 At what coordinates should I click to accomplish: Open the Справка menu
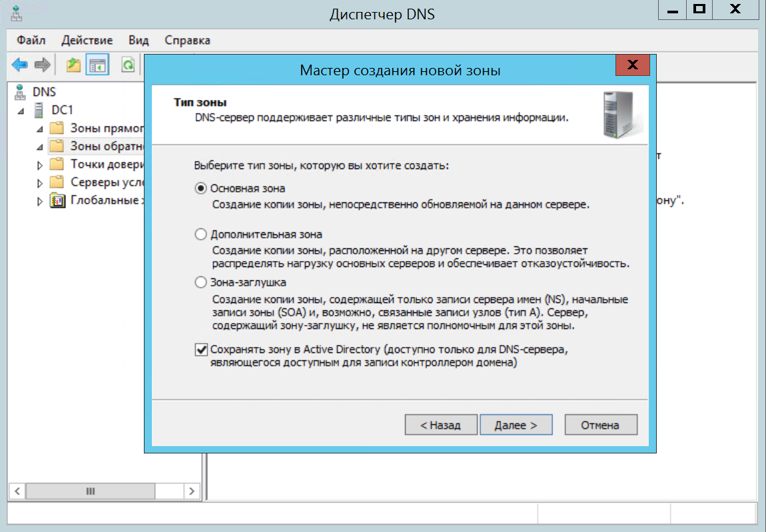187,41
